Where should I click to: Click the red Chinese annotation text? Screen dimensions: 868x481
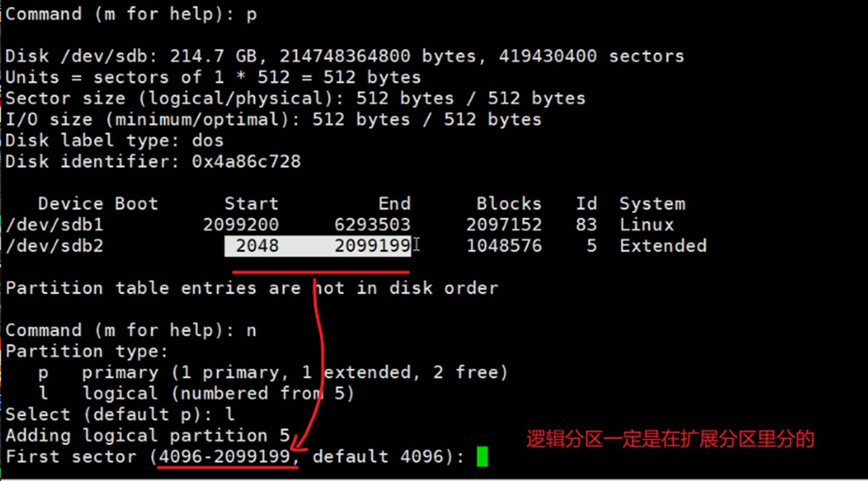pyautogui.click(x=670, y=439)
